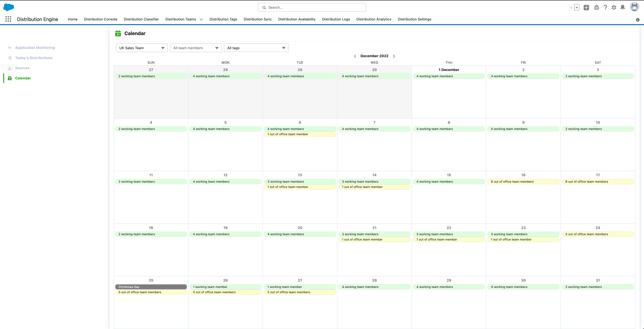
Task: Click the Application Monitoring pulse icon
Action: [10, 48]
